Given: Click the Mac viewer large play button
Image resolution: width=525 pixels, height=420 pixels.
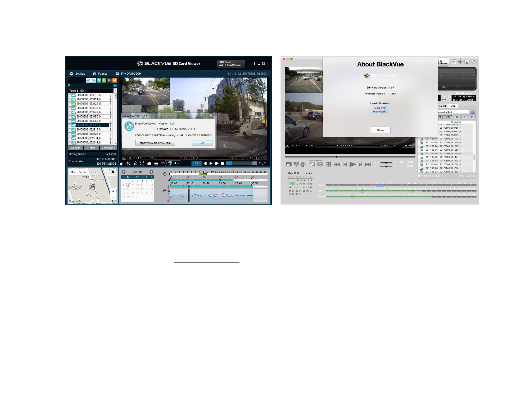Looking at the screenshot, I should (352, 164).
